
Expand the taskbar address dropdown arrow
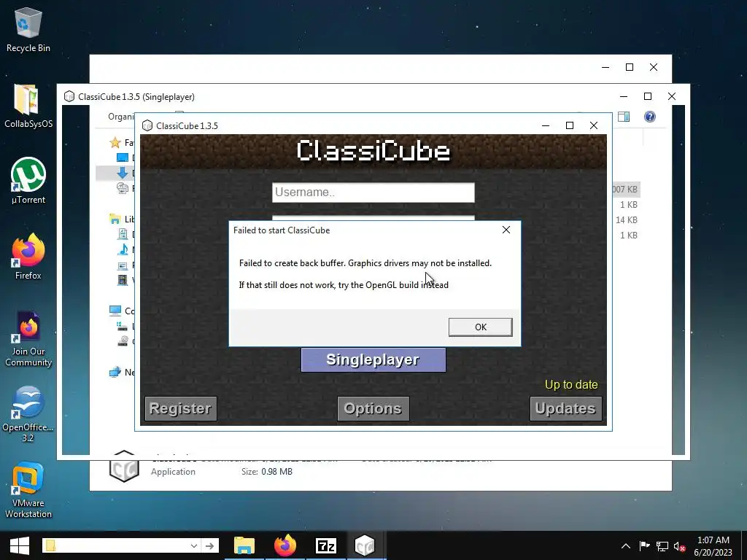point(193,545)
